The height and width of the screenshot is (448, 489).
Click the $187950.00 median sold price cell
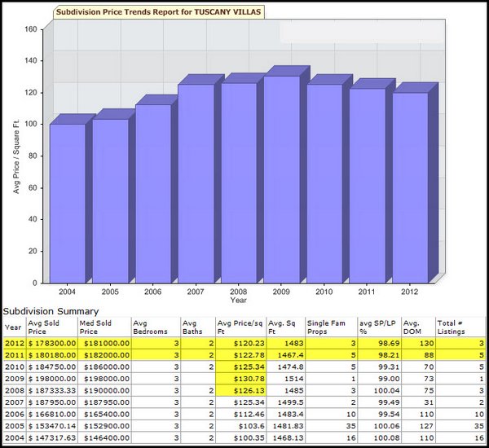pos(104,402)
